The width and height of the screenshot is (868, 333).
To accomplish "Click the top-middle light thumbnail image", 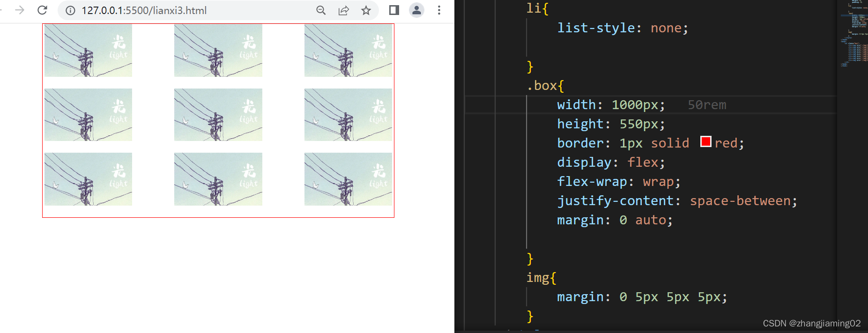I will coord(218,51).
